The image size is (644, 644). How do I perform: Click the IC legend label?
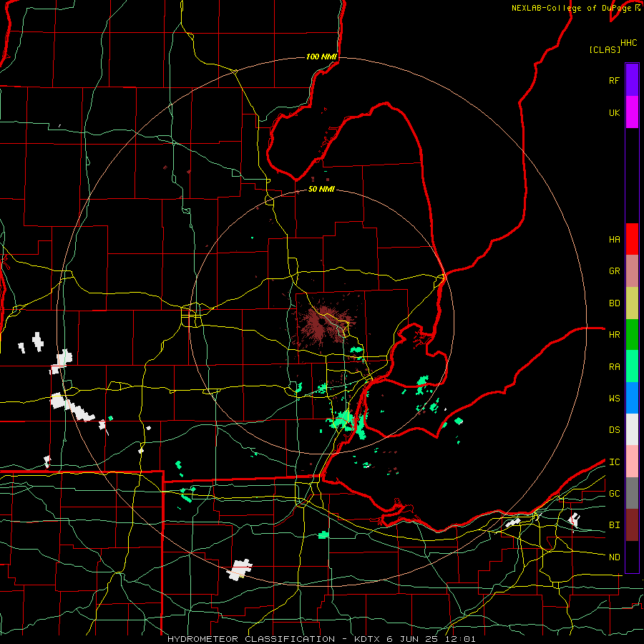pyautogui.click(x=614, y=462)
